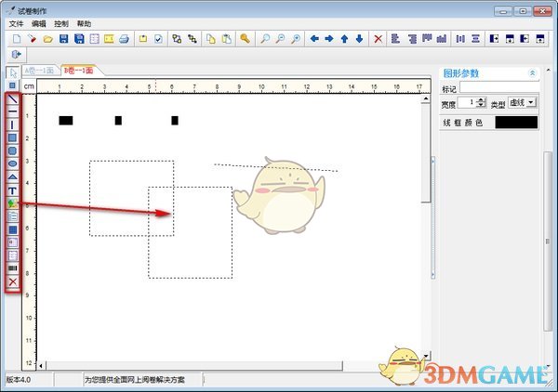Click the copy pages icon

(211, 39)
